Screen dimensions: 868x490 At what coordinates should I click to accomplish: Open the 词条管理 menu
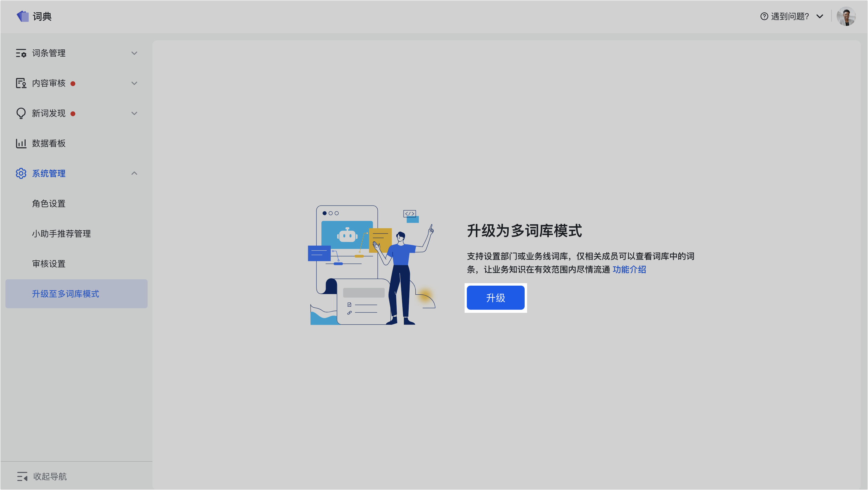coord(76,53)
